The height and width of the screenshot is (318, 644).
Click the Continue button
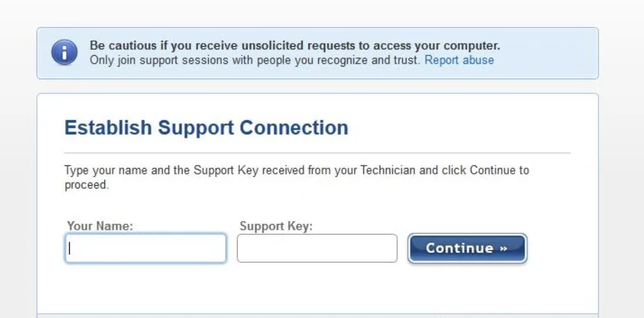tap(467, 248)
